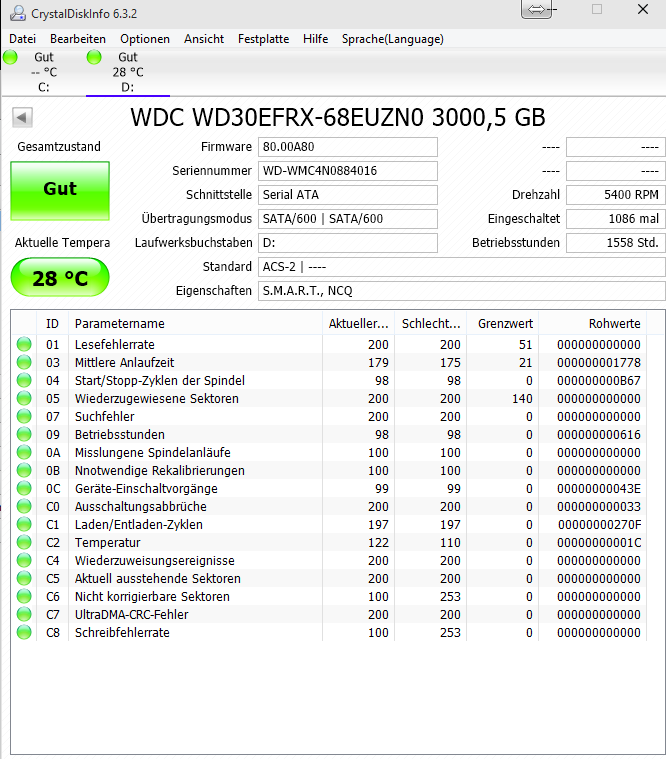Screen dimensions: 666x759
Task: Click the Firmware field 80.00A80
Action: (x=348, y=147)
